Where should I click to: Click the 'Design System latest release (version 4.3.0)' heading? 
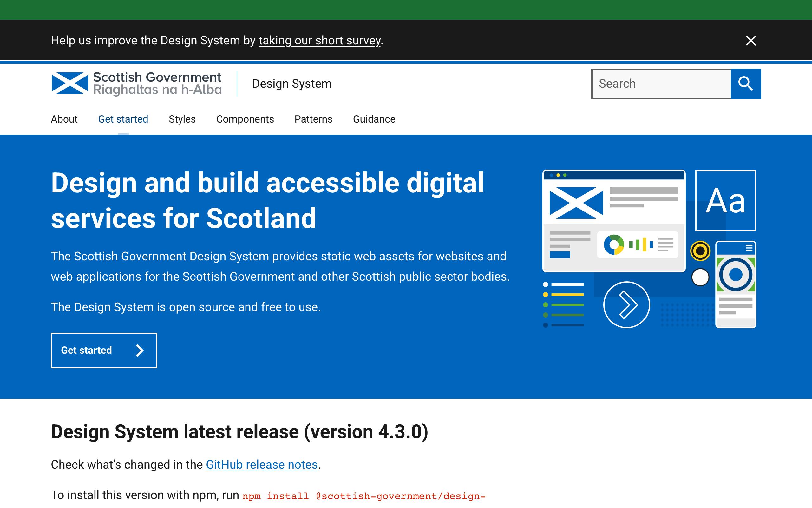point(239,432)
